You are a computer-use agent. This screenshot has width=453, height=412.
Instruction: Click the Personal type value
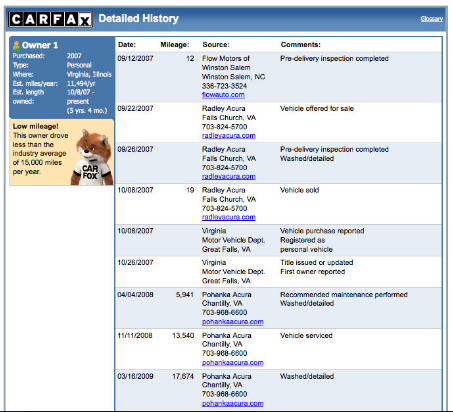(79, 65)
